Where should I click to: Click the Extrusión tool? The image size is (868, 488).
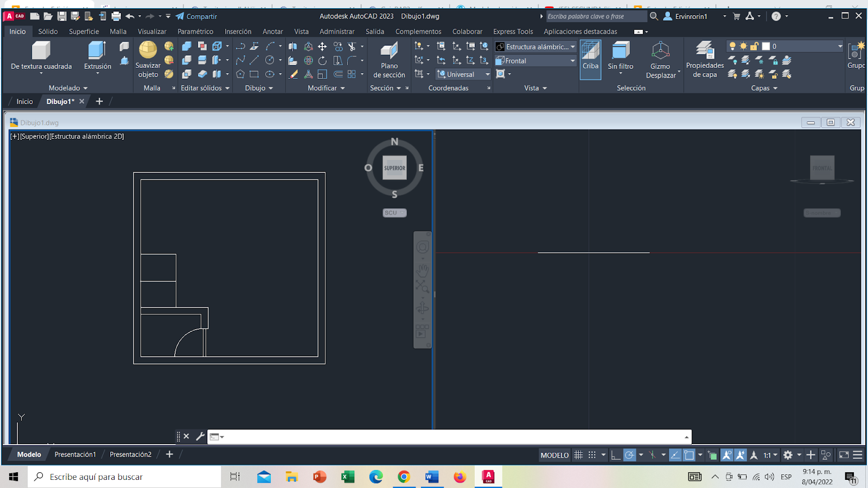click(x=98, y=56)
